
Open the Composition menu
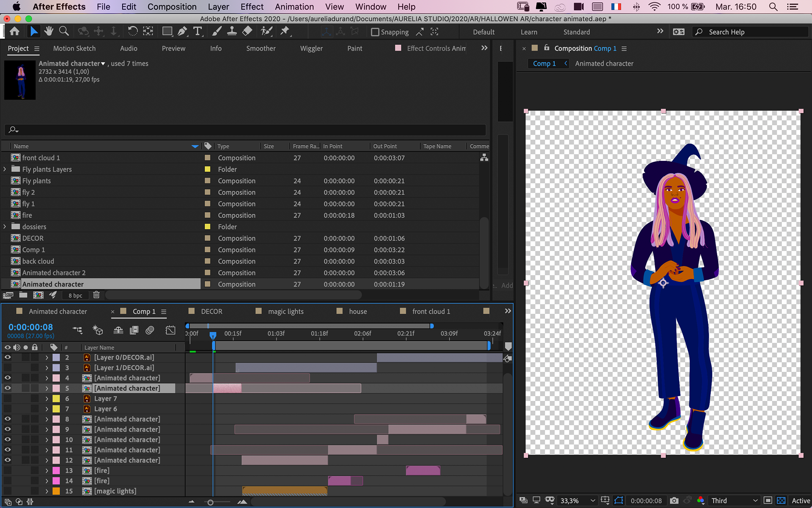(172, 7)
